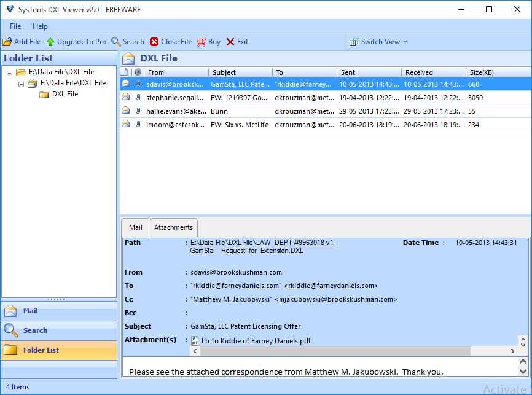Click the Switch View grid icon
This screenshot has height=395, width=532.
(x=354, y=42)
